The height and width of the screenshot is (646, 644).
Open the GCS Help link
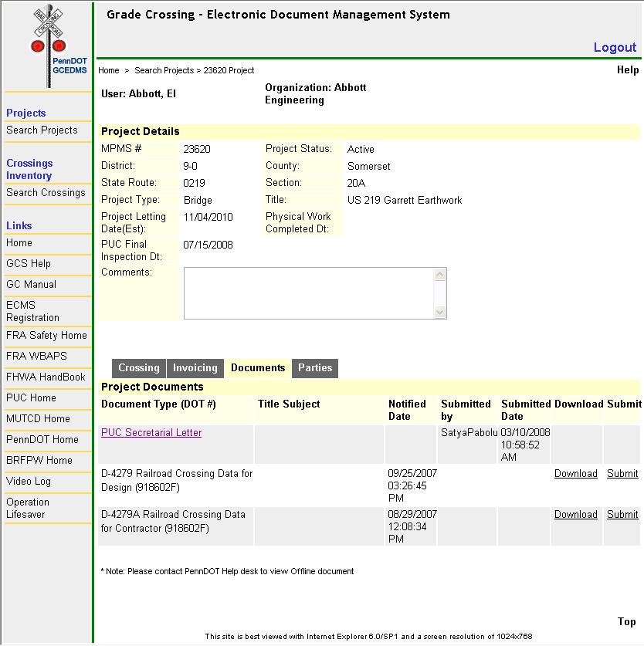29,264
